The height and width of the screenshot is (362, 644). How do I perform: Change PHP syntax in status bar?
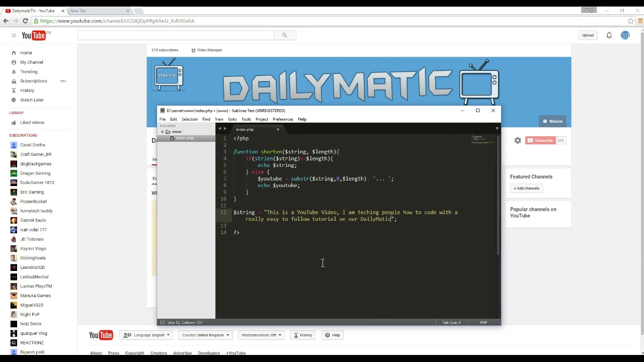point(484,322)
